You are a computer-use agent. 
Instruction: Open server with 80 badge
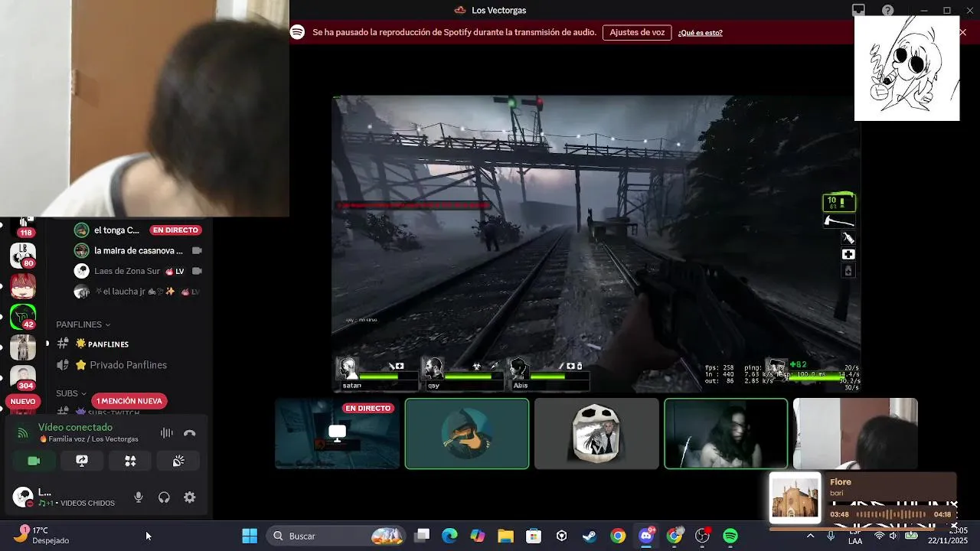coord(22,255)
